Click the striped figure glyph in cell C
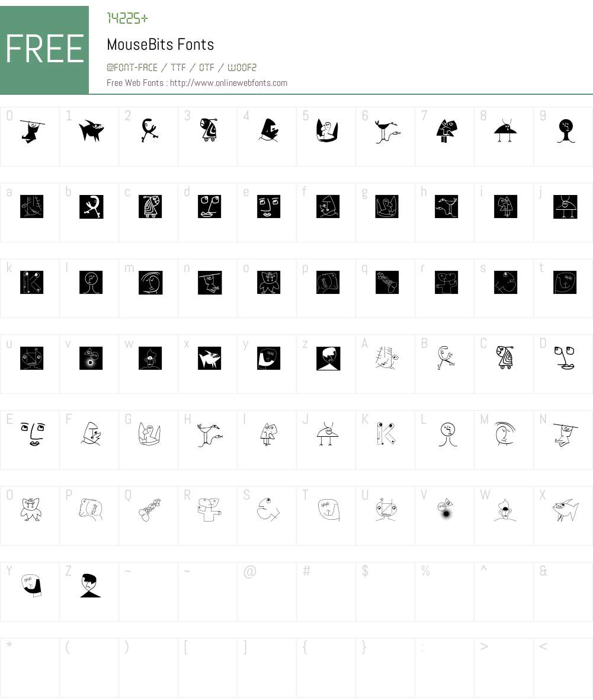Screen dimensions: 593x700 (x=505, y=357)
